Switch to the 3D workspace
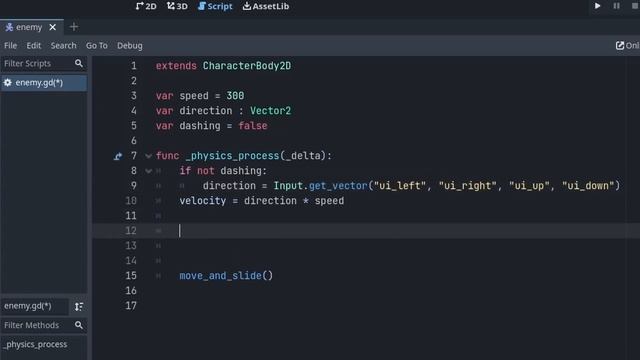The image size is (640, 360). pyautogui.click(x=177, y=6)
